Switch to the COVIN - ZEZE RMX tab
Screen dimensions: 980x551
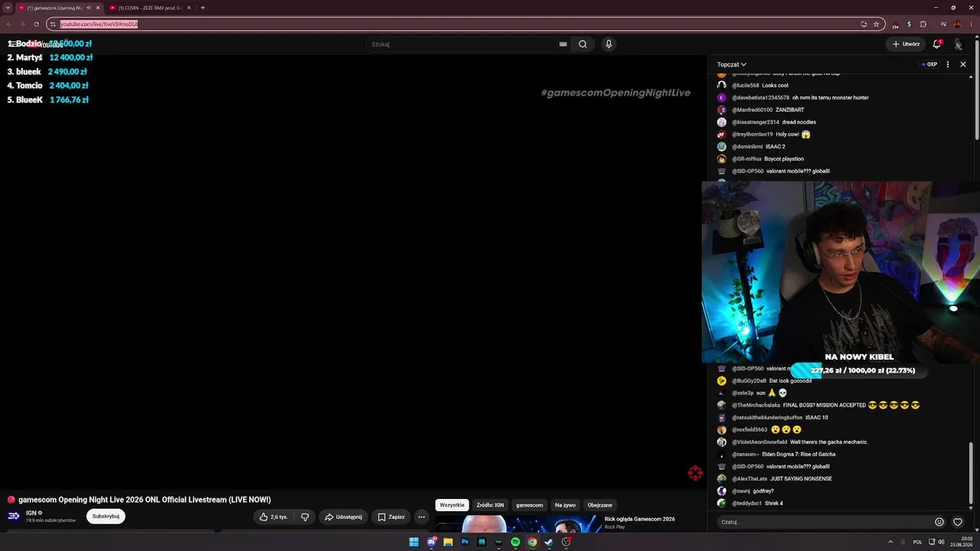(x=149, y=8)
